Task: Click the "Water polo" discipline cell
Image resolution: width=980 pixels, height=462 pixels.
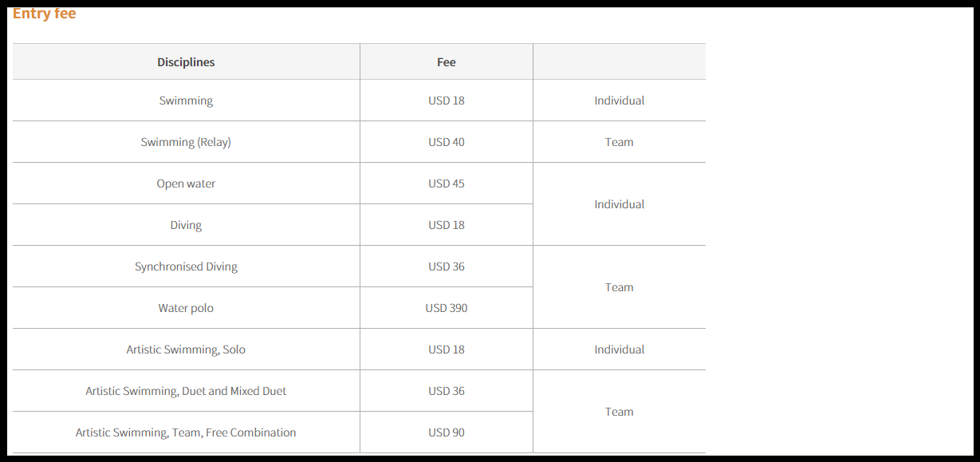Action: (186, 308)
